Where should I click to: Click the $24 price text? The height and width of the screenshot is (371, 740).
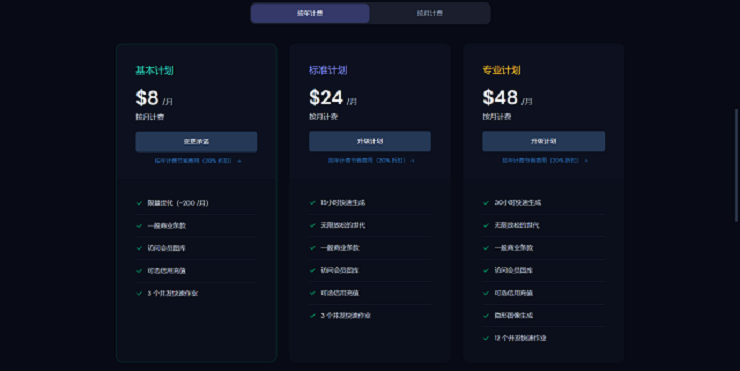pos(326,98)
